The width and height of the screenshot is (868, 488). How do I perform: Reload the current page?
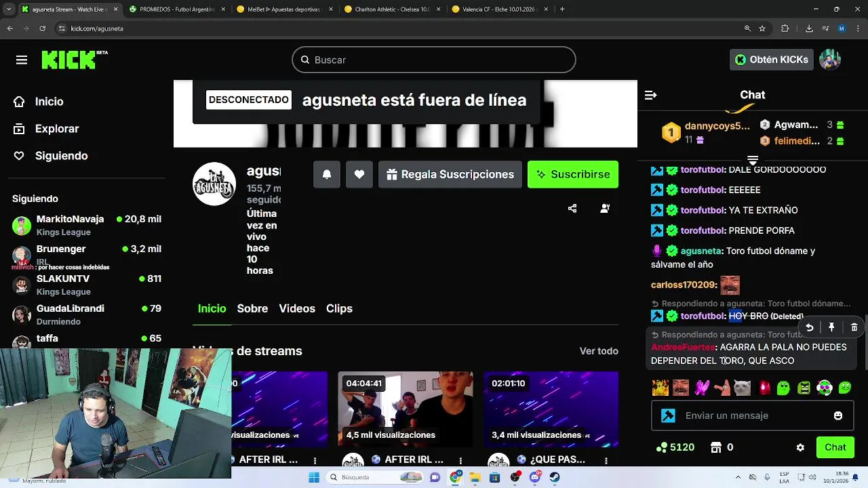(x=42, y=28)
